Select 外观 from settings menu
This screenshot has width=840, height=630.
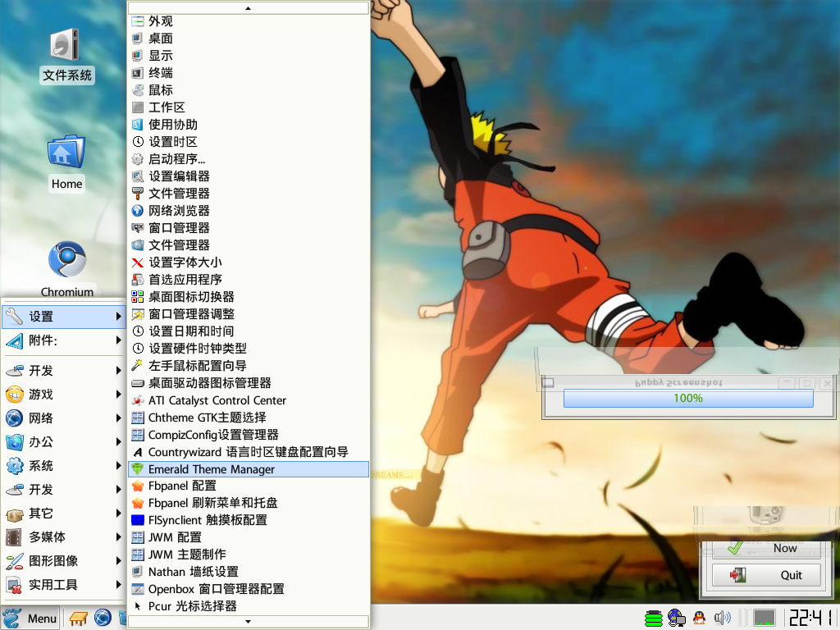(249, 21)
